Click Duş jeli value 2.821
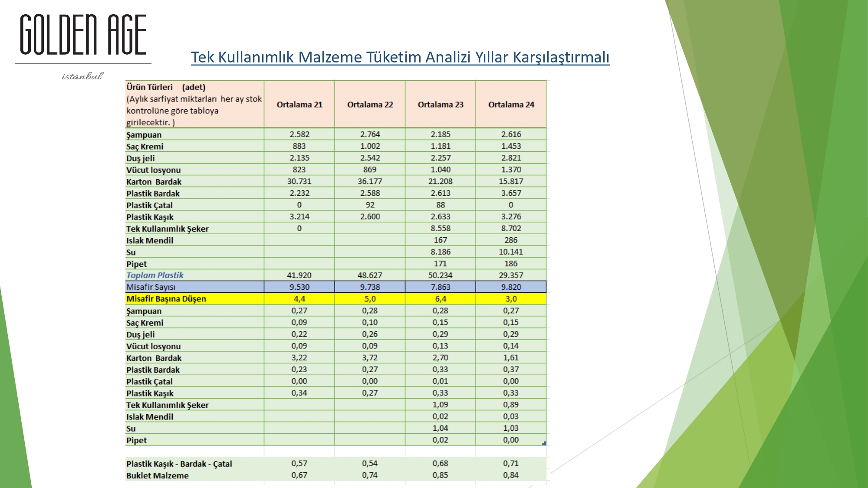Screen dimensions: 868x488 tap(511, 157)
